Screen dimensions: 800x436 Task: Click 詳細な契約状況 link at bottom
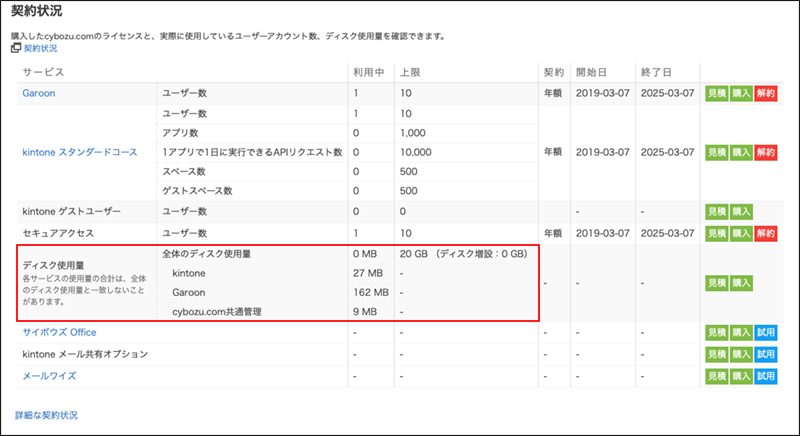click(46, 414)
